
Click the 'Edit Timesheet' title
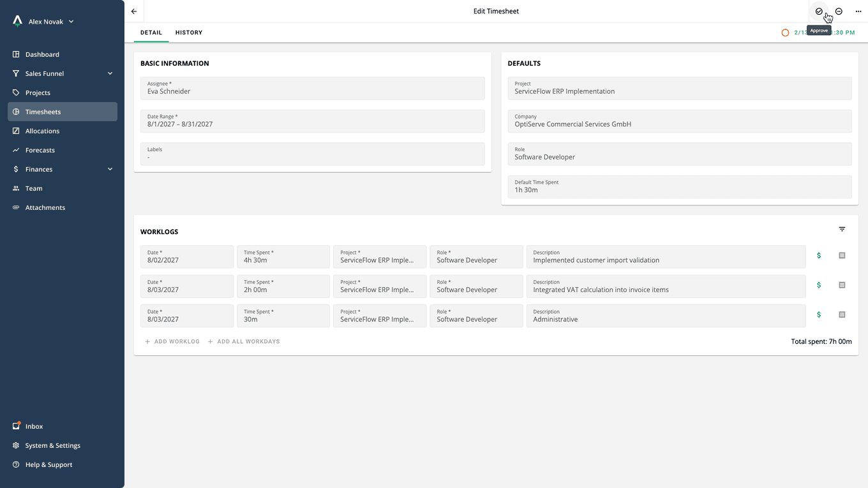pyautogui.click(x=496, y=11)
